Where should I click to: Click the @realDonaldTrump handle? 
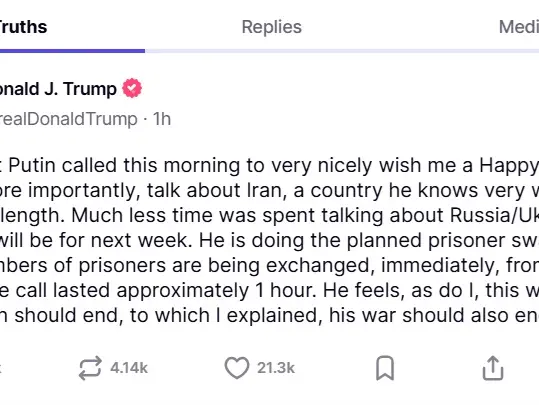pos(69,119)
